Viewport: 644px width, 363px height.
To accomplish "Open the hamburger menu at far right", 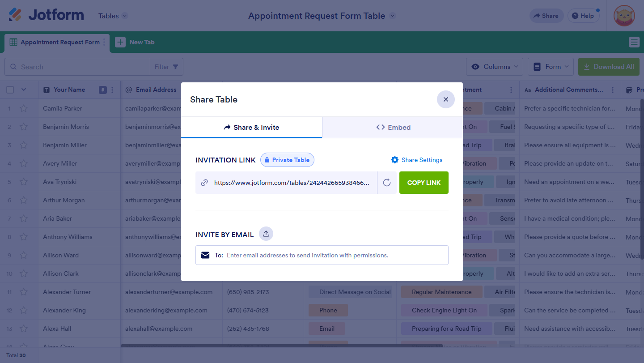I will pos(634,42).
